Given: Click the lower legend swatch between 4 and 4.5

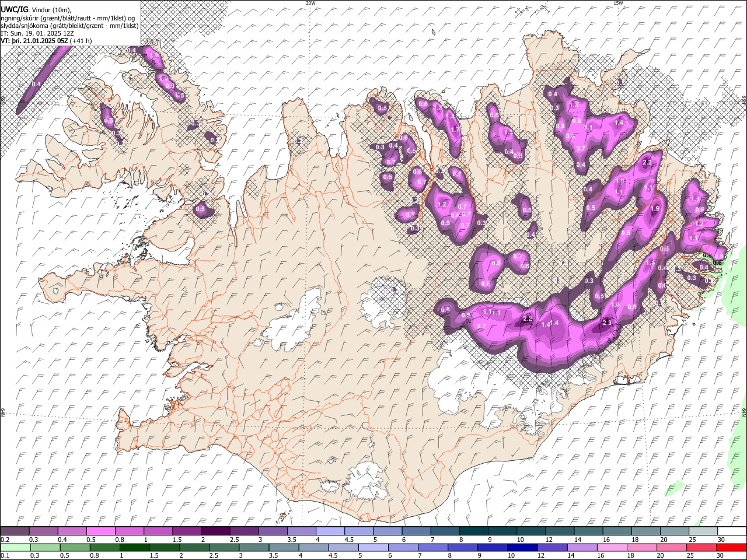Looking at the screenshot, I should [x=313, y=547].
